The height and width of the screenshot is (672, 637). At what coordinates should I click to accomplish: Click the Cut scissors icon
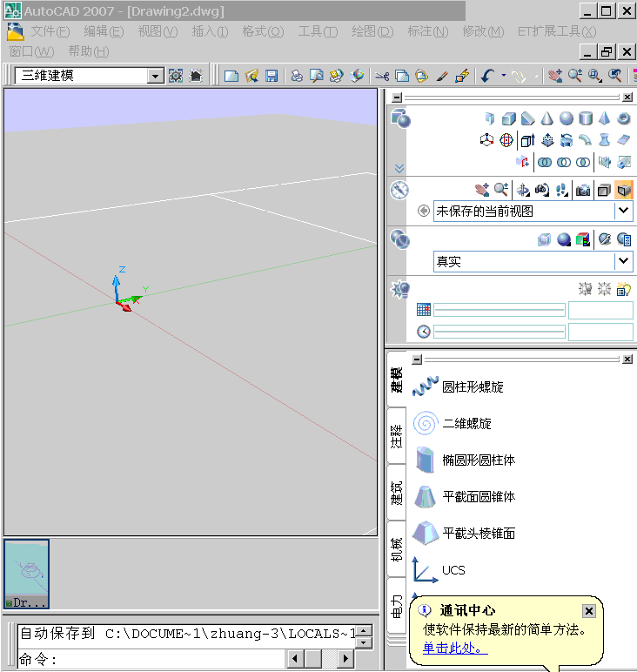point(382,77)
